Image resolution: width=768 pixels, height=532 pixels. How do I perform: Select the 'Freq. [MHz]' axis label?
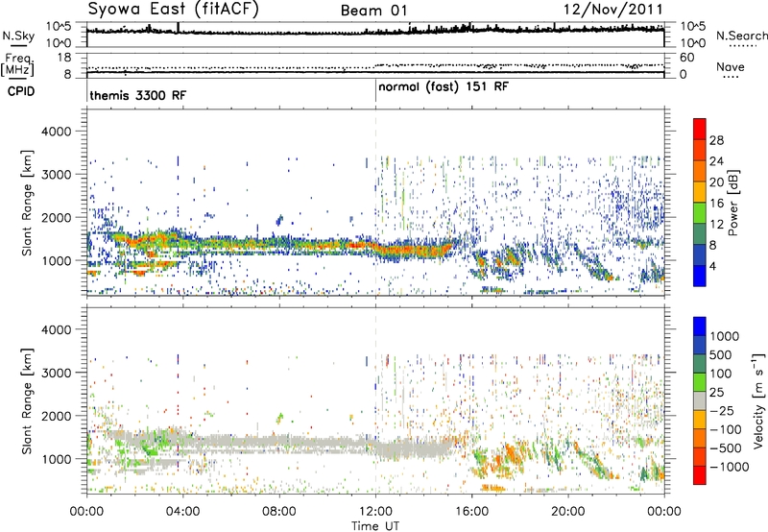pyautogui.click(x=18, y=65)
